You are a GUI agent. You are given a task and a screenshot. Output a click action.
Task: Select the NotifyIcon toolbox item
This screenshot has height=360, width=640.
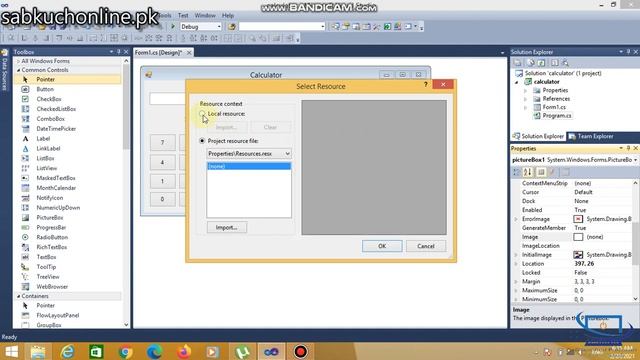click(x=49, y=198)
